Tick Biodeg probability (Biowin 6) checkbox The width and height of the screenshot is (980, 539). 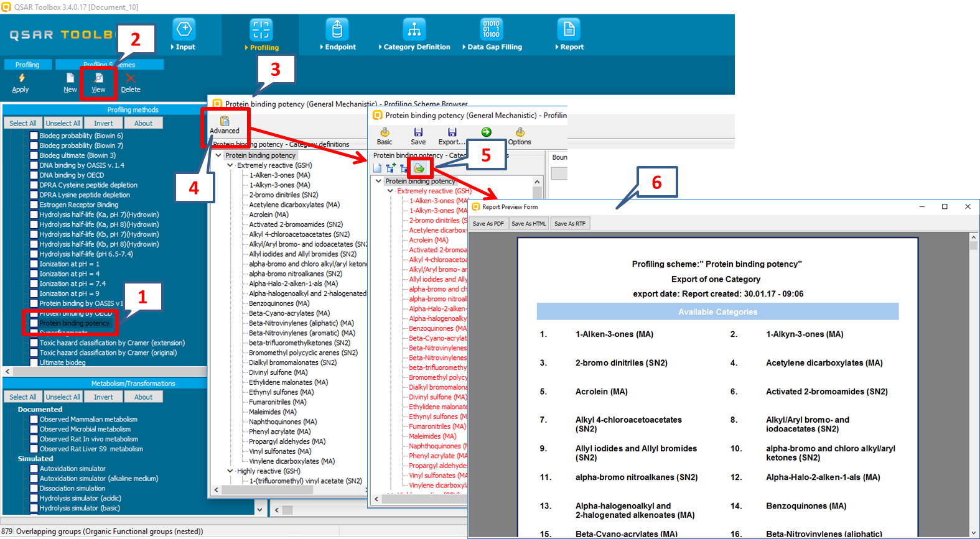(x=34, y=136)
